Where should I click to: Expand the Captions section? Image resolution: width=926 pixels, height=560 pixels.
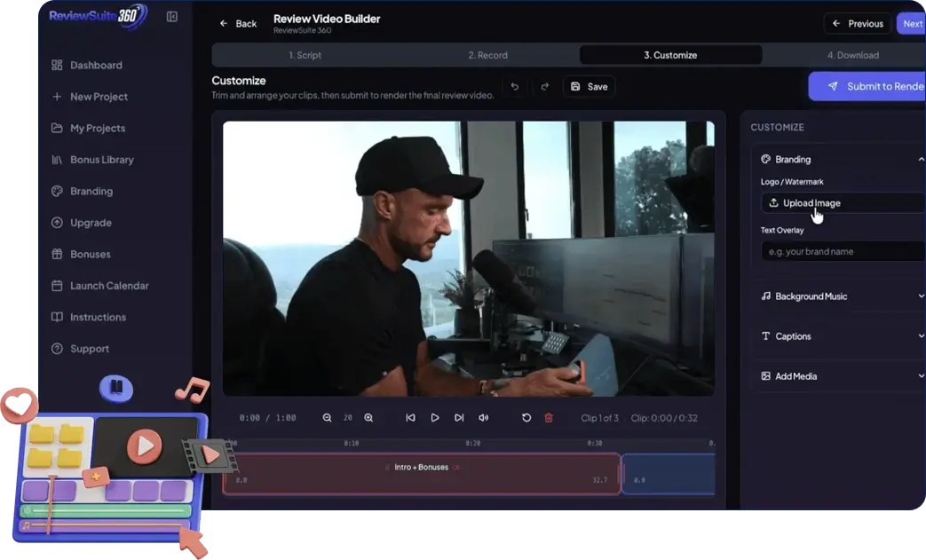(x=842, y=336)
